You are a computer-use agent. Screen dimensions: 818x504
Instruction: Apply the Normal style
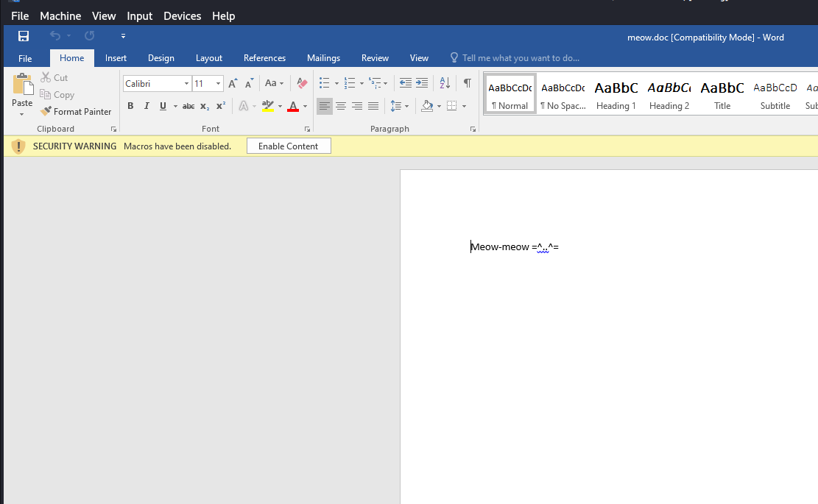[x=510, y=94]
